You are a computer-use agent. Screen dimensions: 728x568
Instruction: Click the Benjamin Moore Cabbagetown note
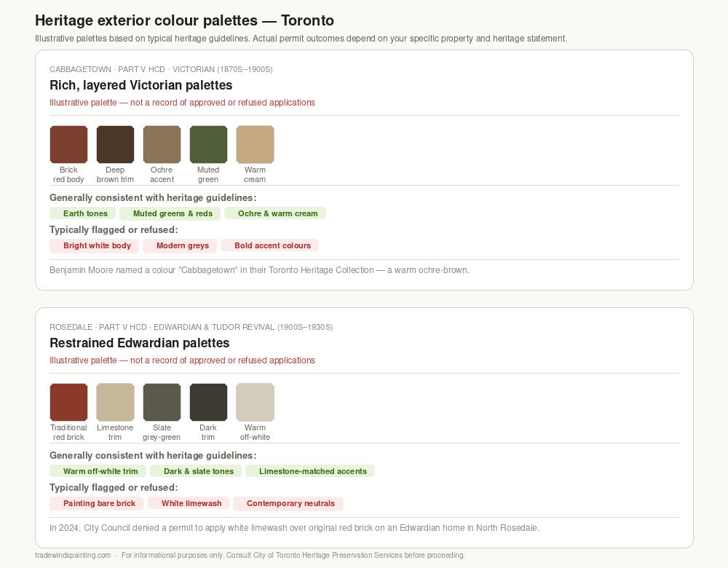260,270
